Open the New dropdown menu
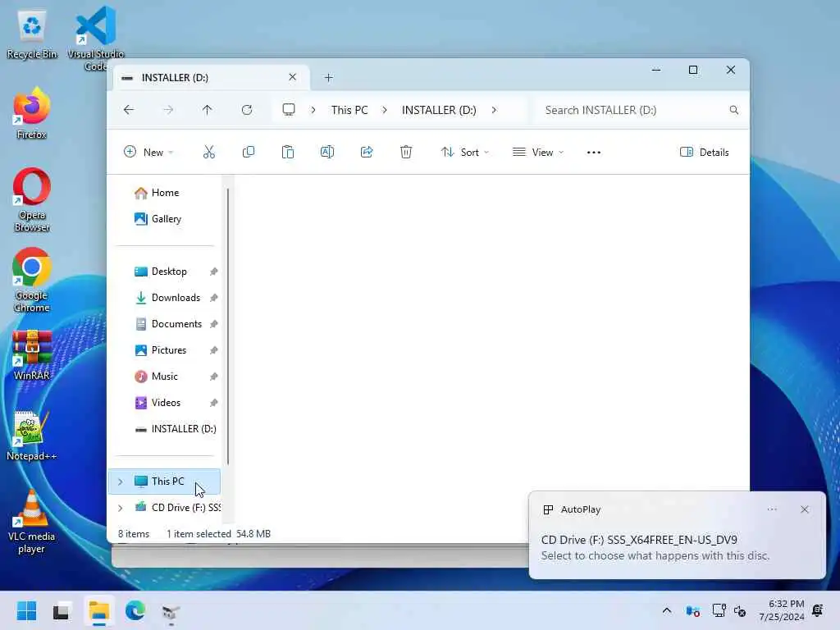Viewport: 840px width, 630px height. 148,152
